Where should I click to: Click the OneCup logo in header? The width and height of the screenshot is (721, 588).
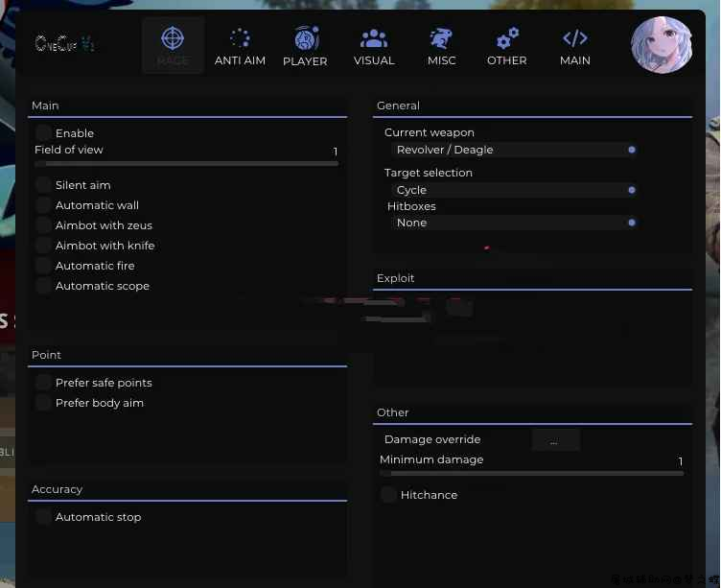(x=64, y=44)
